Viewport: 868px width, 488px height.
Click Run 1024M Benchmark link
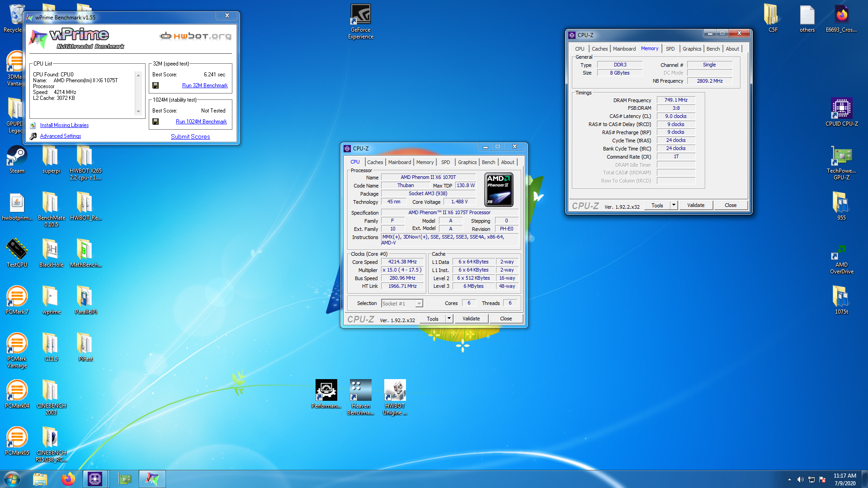pyautogui.click(x=201, y=122)
